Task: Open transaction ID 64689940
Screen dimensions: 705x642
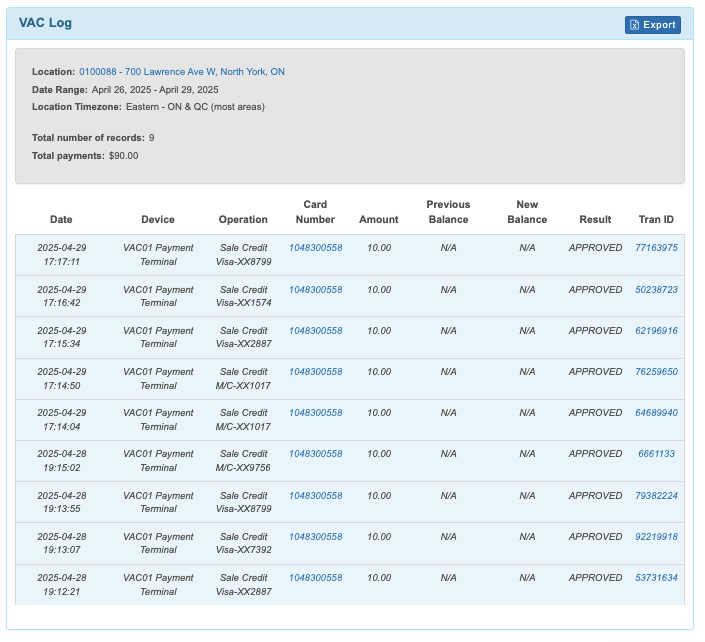Action: 656,413
